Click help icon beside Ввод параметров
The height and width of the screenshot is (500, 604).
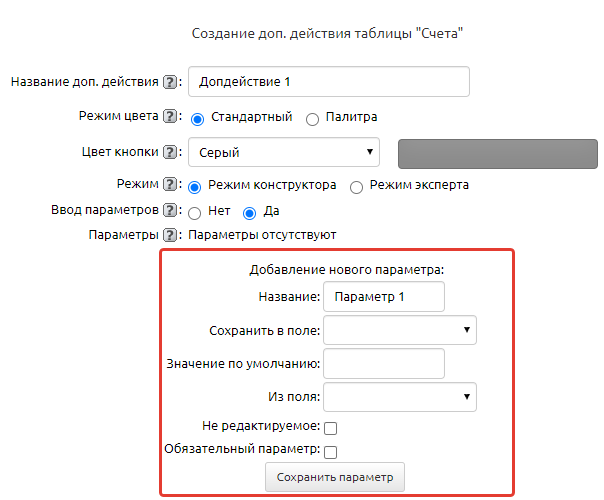[170, 211]
